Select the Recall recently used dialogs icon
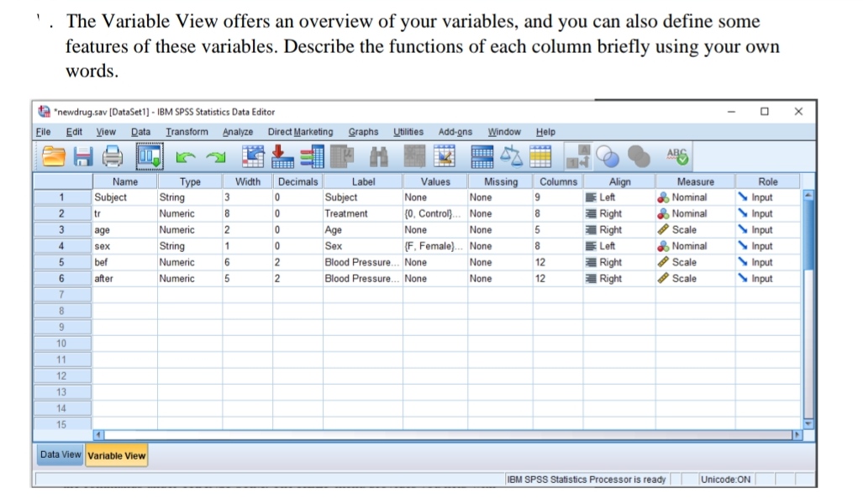This screenshot has width=863, height=504. [x=149, y=156]
